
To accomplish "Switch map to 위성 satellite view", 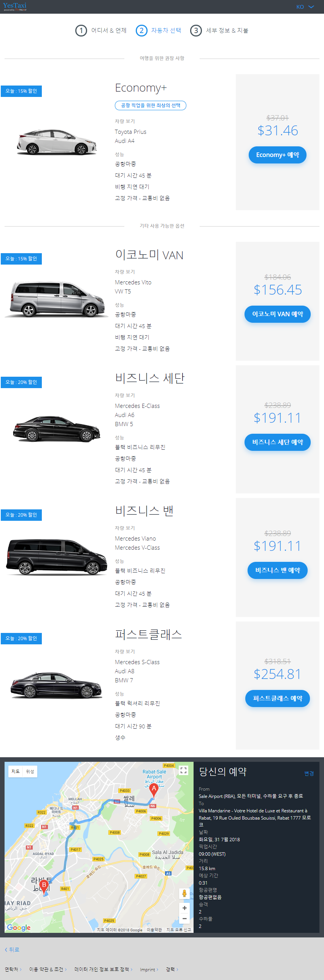I will 30,771.
